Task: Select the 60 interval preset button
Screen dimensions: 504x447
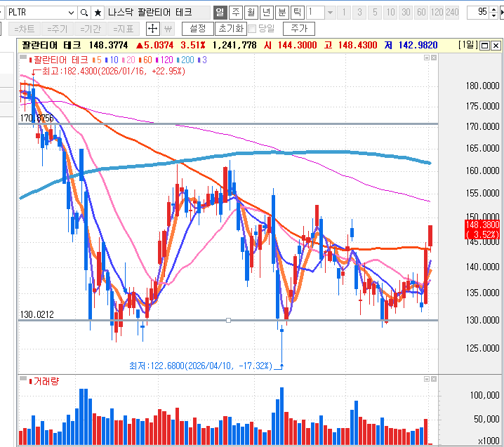Action: point(421,13)
